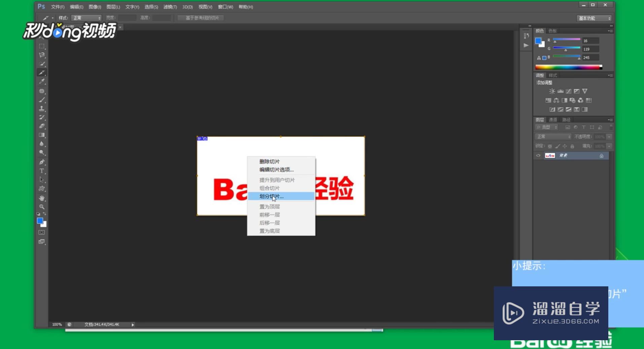Select the Zoom tool
644x349 pixels.
tap(42, 207)
